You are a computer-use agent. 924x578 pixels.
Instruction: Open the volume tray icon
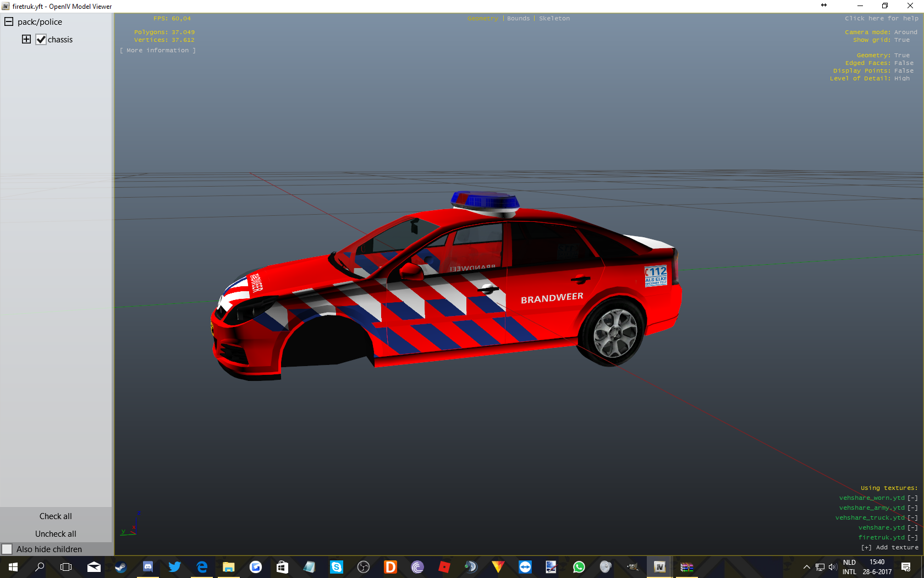[832, 567]
